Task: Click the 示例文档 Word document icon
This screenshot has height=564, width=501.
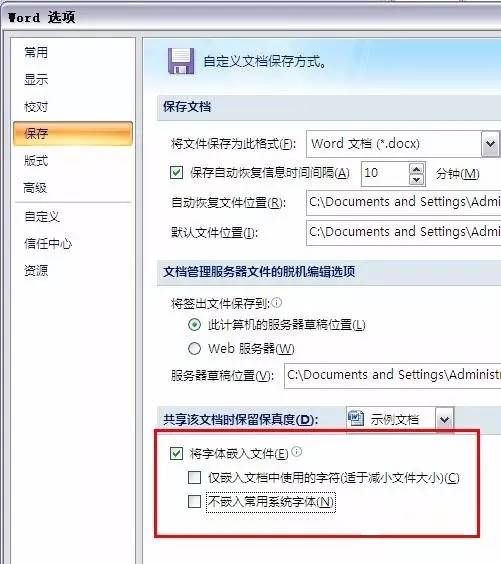Action: coord(356,418)
